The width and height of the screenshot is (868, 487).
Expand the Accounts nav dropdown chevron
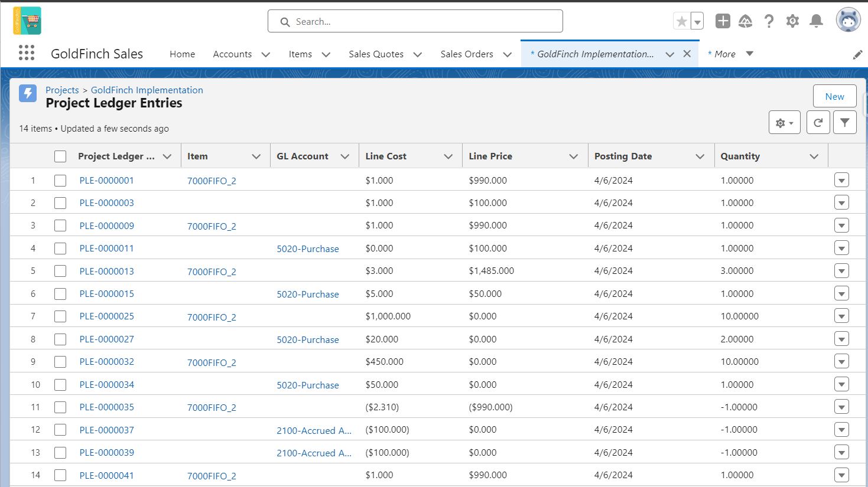[266, 54]
